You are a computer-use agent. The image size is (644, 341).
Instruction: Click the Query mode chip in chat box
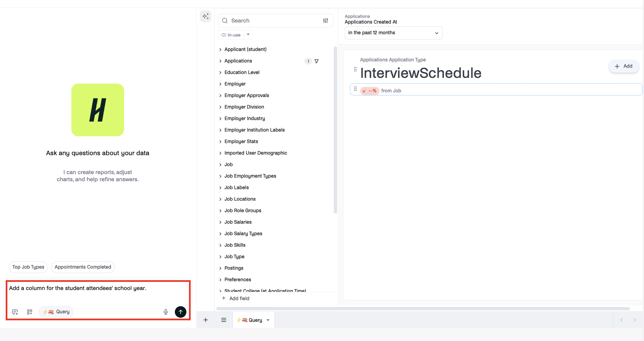[x=56, y=312]
